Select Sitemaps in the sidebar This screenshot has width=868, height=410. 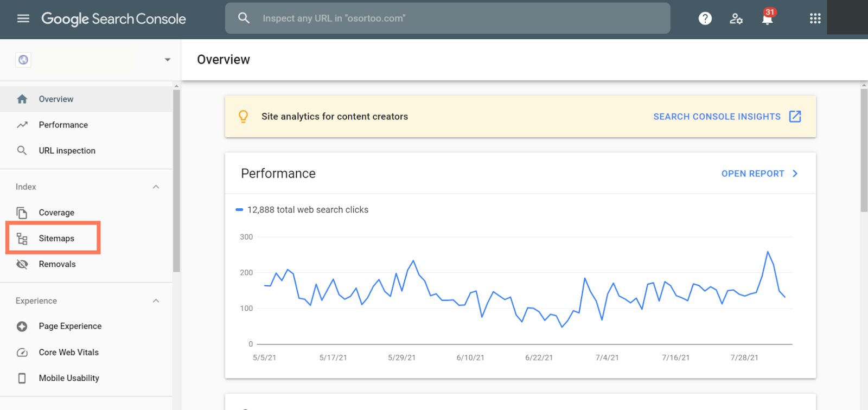pos(56,239)
